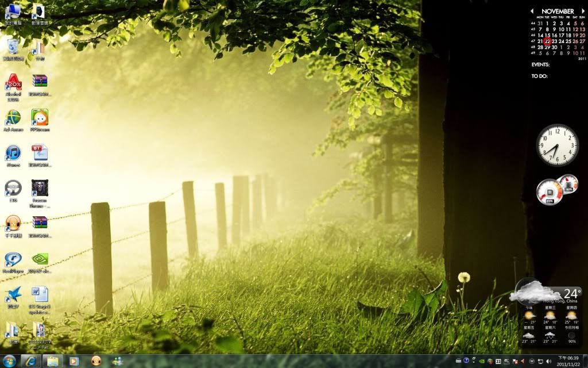The height and width of the screenshot is (368, 588).
Task: Open the Windows Start menu
Action: coord(9,361)
